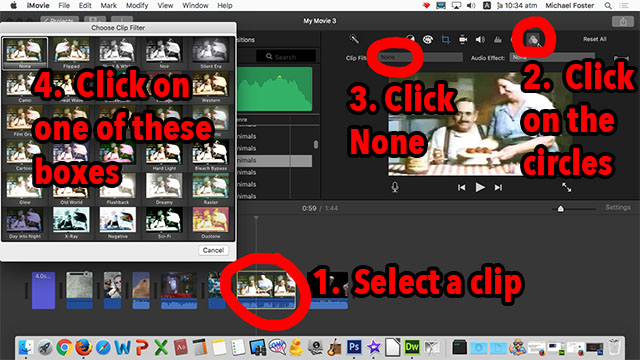Open Dreamweaver from the dock
The height and width of the screenshot is (360, 640).
pyautogui.click(x=412, y=347)
